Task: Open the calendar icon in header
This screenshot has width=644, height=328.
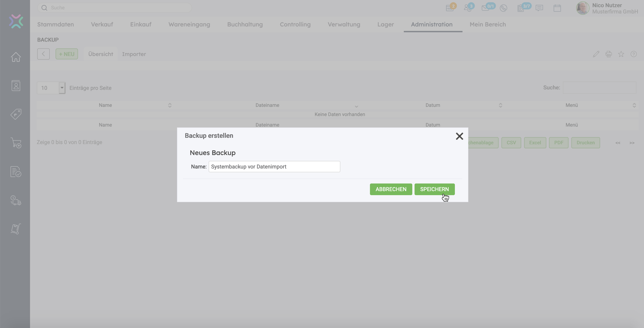Action: pyautogui.click(x=557, y=8)
